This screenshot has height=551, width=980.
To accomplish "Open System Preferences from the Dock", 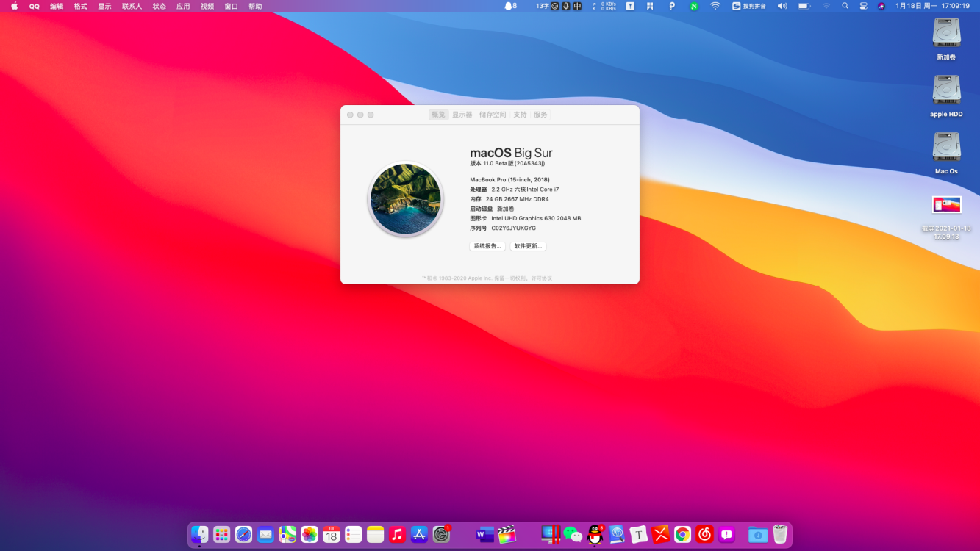I will pyautogui.click(x=441, y=534).
